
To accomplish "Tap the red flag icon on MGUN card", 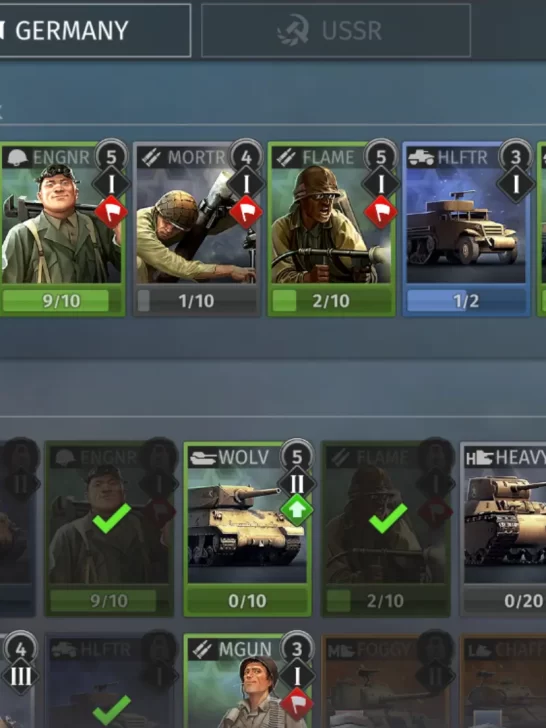I will 297,704.
